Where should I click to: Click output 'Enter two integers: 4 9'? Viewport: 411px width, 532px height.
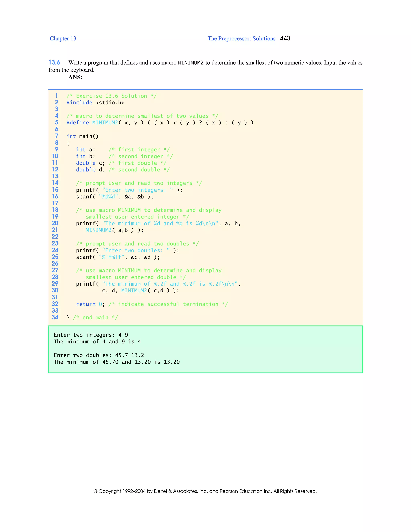pyautogui.click(x=91, y=335)
